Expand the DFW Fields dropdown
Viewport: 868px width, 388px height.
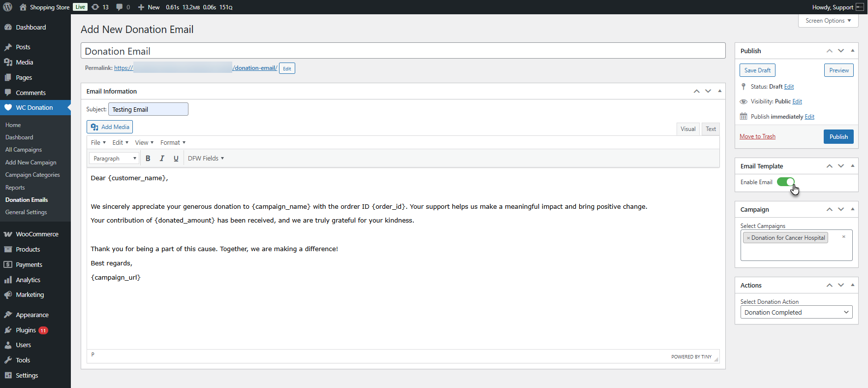coord(206,159)
